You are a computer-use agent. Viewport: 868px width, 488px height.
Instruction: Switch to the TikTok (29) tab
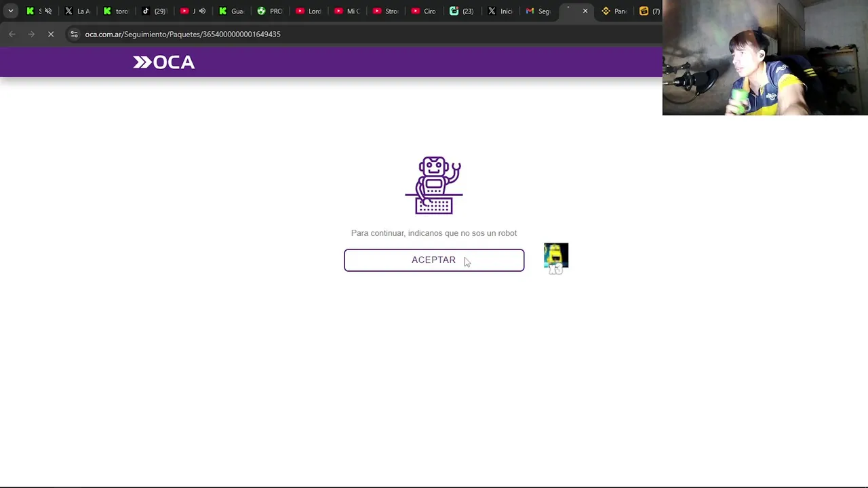tap(155, 11)
